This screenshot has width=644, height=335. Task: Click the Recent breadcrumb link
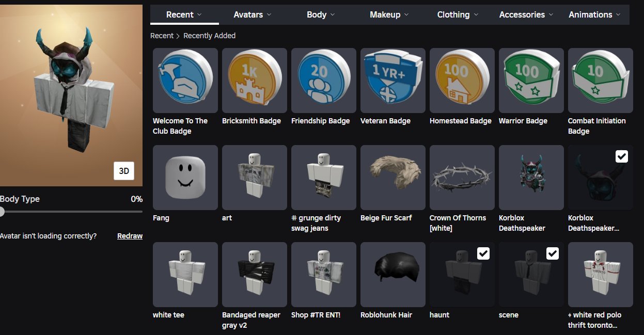pyautogui.click(x=162, y=36)
